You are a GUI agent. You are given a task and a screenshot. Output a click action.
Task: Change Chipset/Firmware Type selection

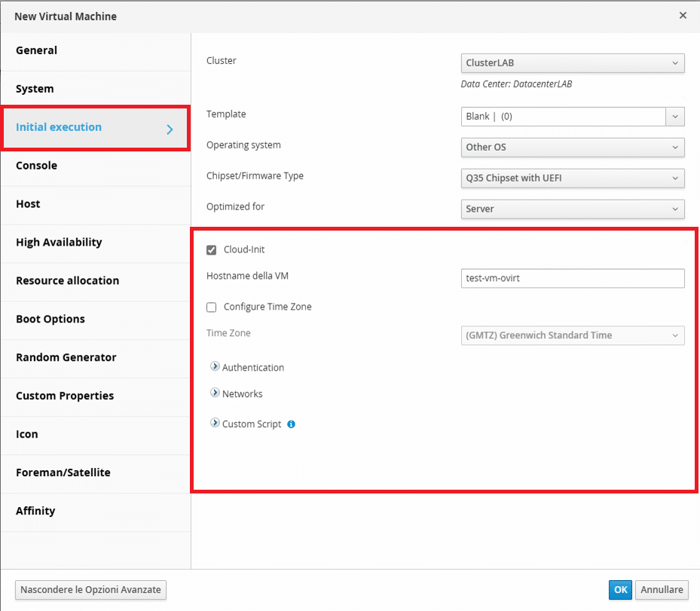tap(573, 178)
